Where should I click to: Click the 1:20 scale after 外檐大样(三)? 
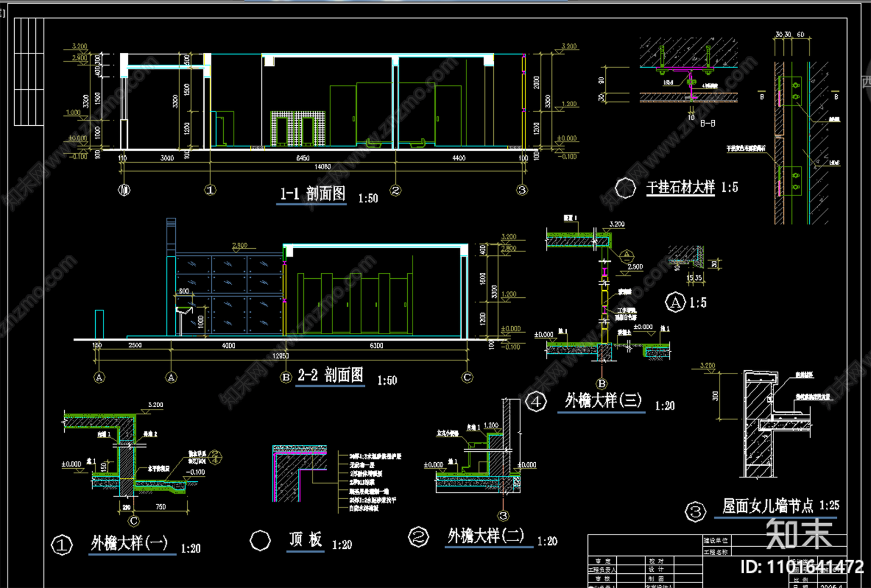coord(665,406)
